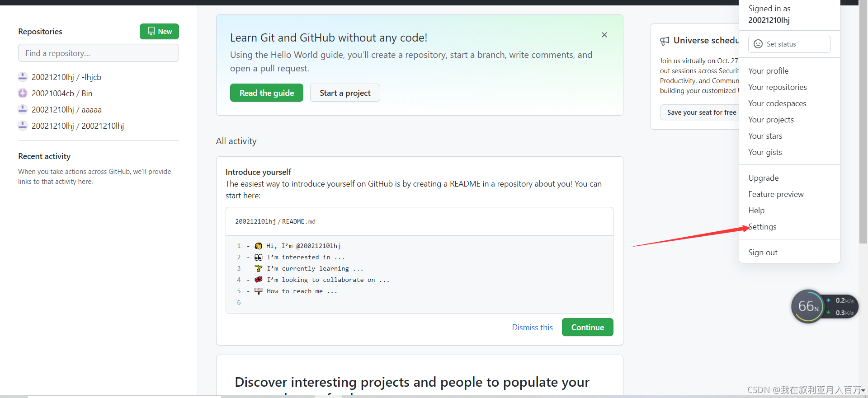Click Sign out in the user menu
Viewport: 868px width, 398px height.
pos(763,253)
